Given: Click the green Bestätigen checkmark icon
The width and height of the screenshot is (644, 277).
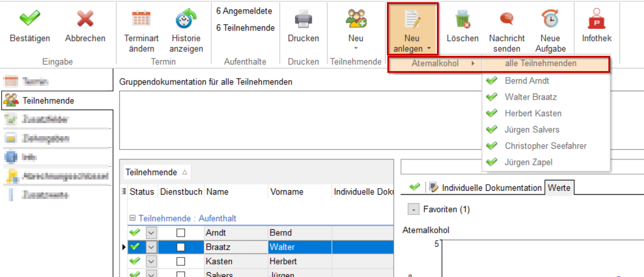Looking at the screenshot, I should coord(30,19).
